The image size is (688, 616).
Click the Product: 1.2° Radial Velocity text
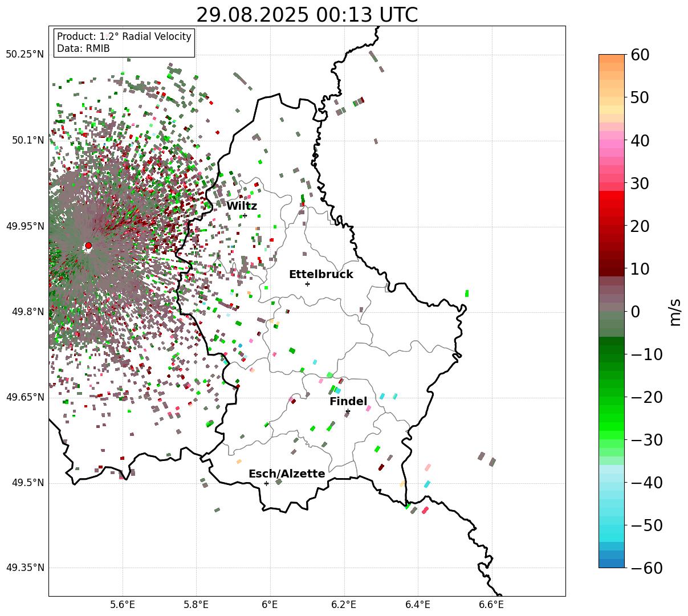coord(124,36)
